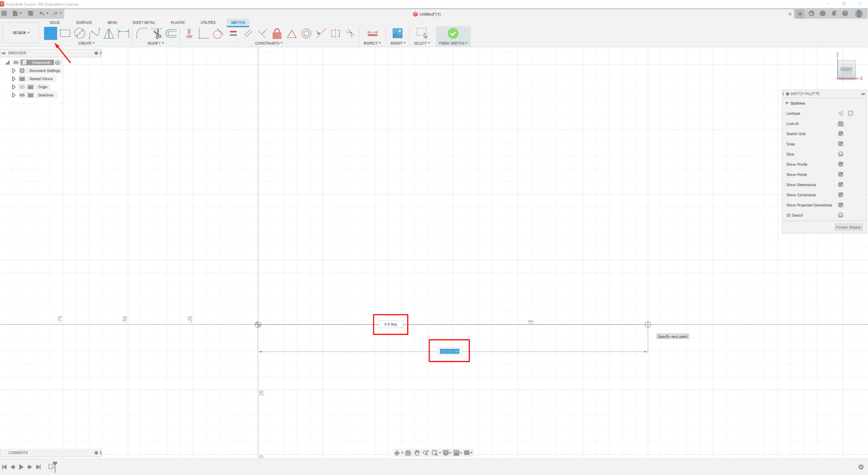
Task: Click the Measure tool icon
Action: [x=372, y=33]
